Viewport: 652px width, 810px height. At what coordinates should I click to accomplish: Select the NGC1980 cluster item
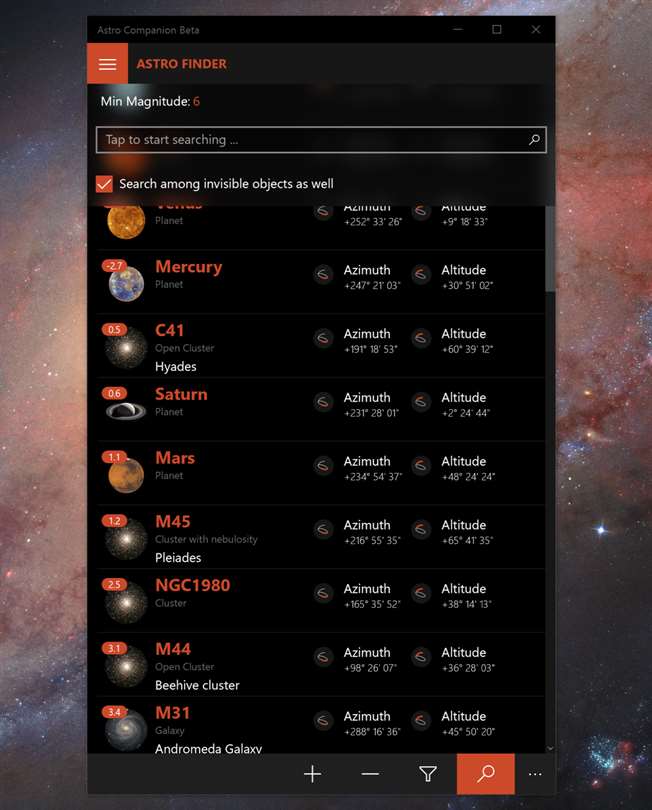(x=320, y=600)
